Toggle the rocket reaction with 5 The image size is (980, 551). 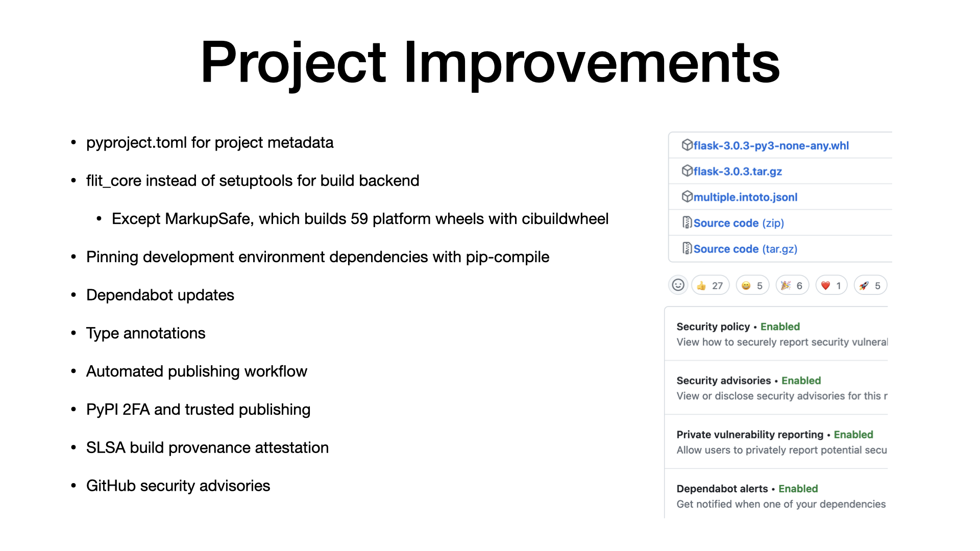click(x=870, y=285)
